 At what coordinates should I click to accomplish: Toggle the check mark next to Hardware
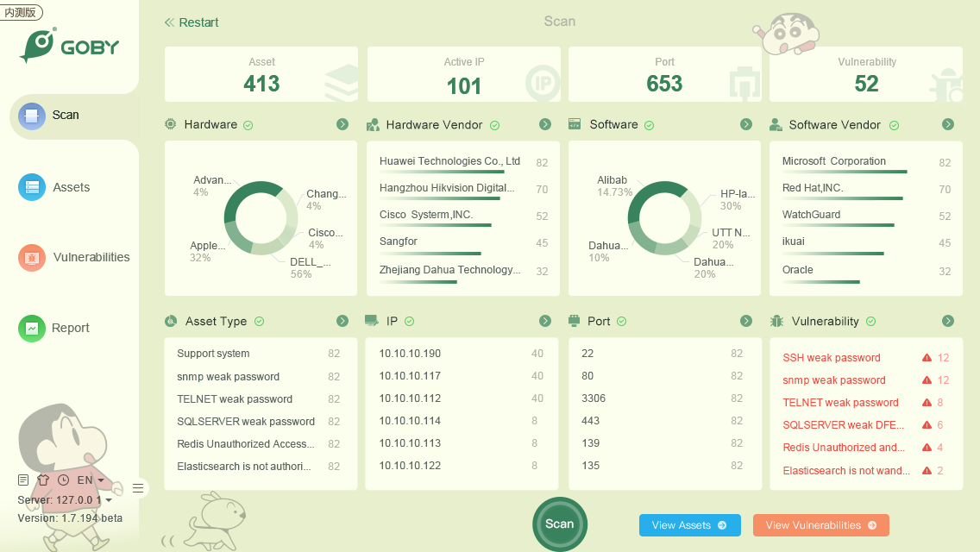pos(248,125)
